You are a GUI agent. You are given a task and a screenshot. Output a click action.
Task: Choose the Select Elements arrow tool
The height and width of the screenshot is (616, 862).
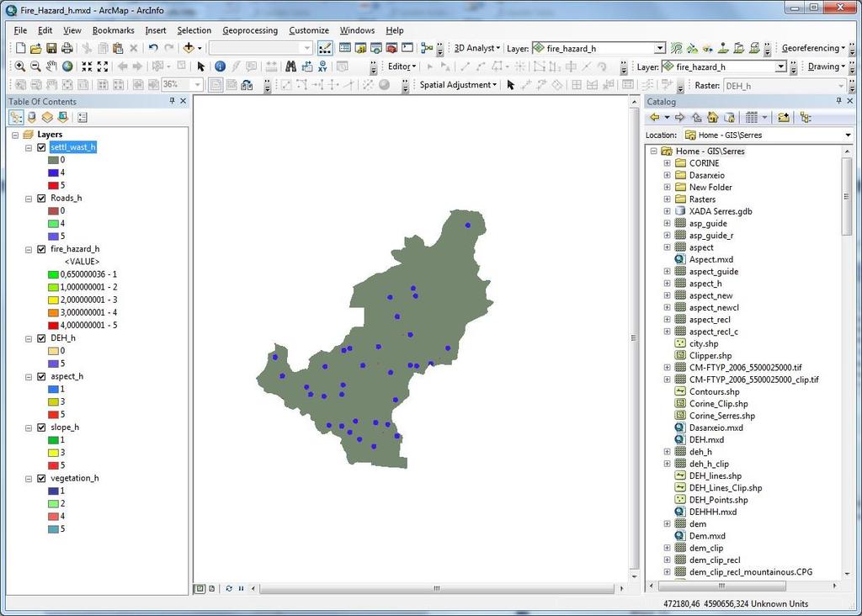point(200,66)
